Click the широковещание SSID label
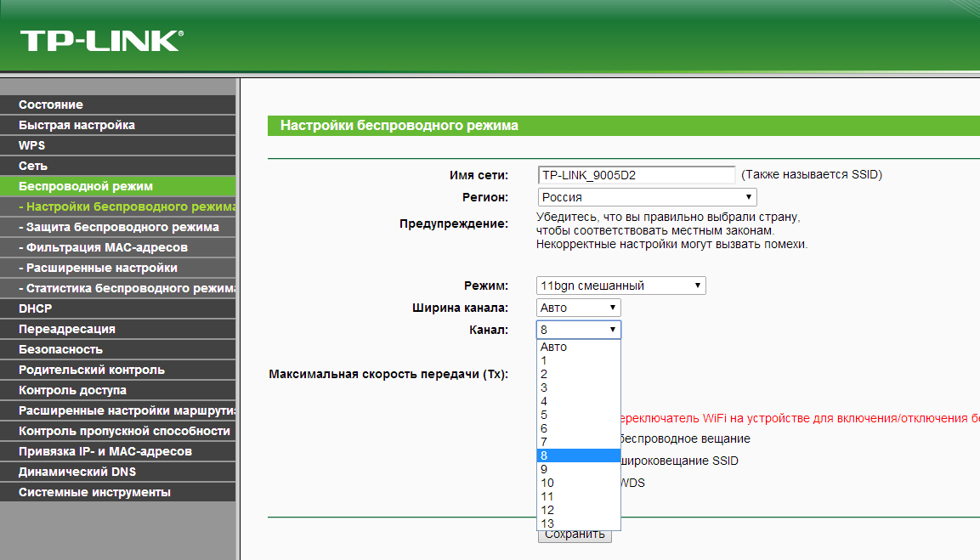The image size is (980, 560). (x=680, y=461)
